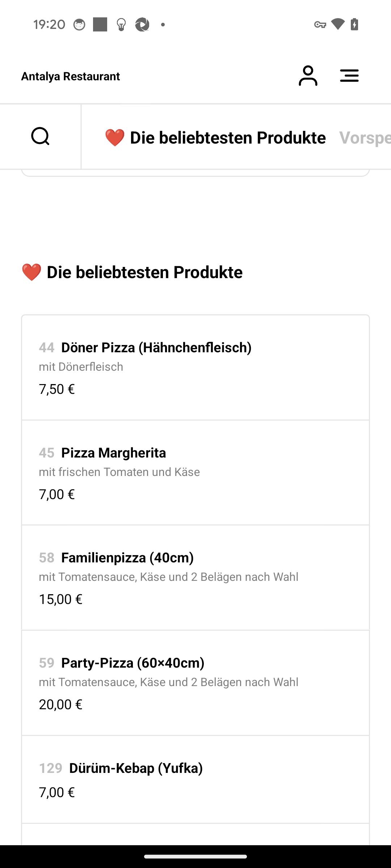Tap the sync notification icon in status bar
391x868 pixels.
pos(142,25)
